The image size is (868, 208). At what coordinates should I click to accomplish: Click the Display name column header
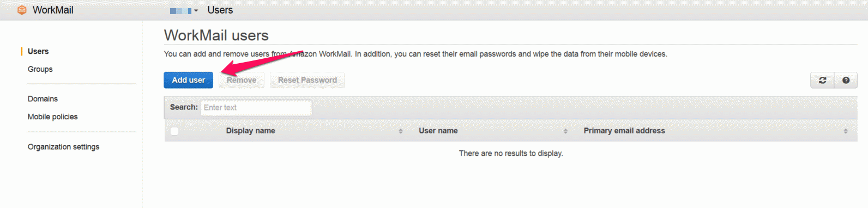click(250, 131)
